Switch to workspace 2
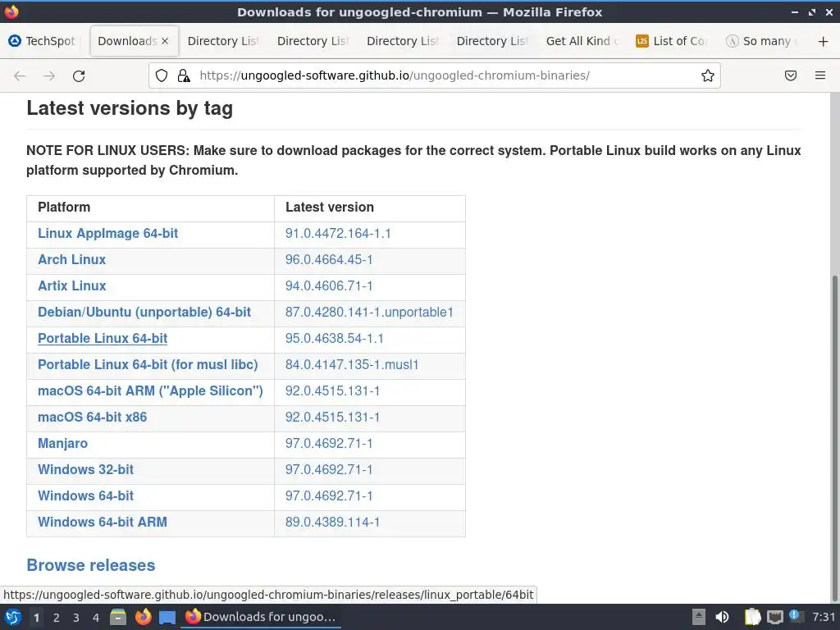The image size is (840, 630). pos(57,618)
